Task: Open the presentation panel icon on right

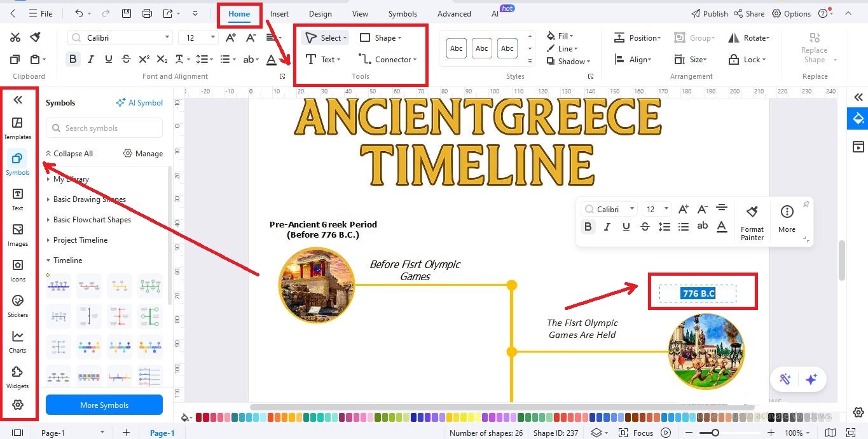Action: (x=858, y=147)
